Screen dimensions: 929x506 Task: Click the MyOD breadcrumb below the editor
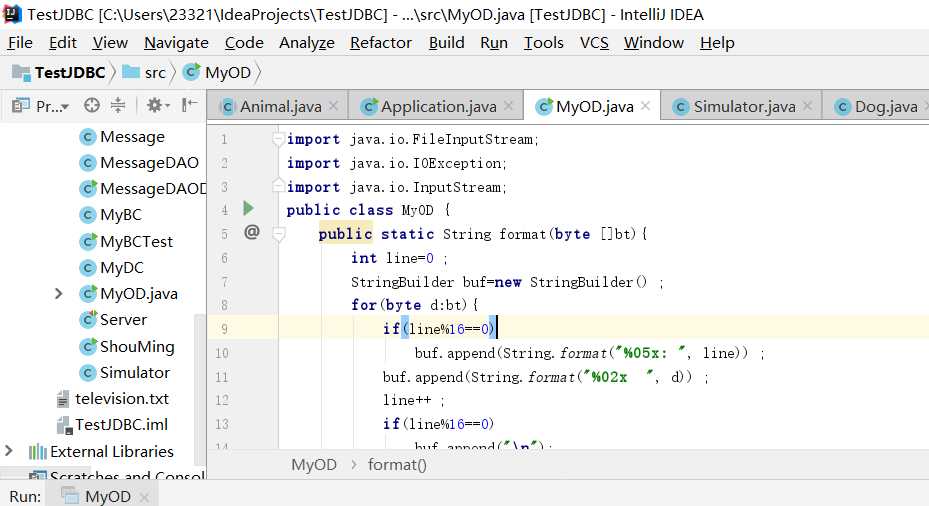click(314, 465)
